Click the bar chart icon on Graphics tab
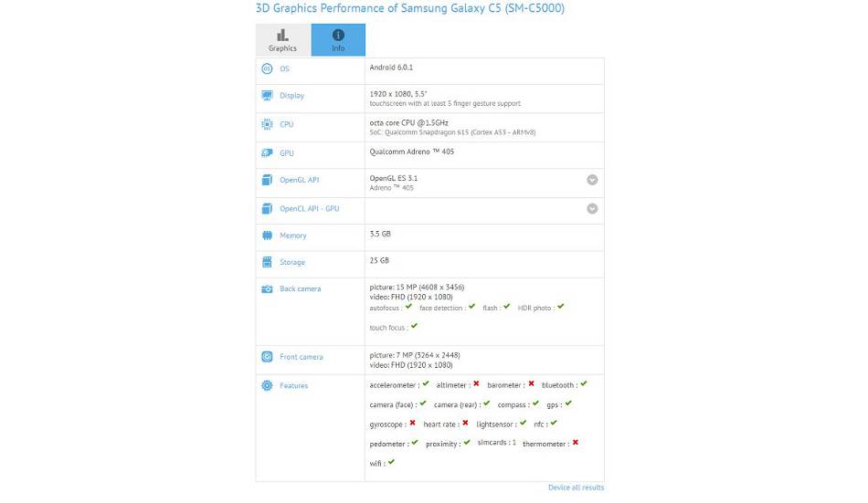Screen dimensions: 868x503 (283, 35)
